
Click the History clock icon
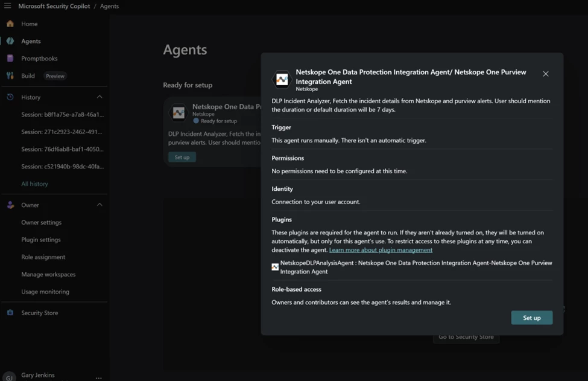click(x=10, y=97)
